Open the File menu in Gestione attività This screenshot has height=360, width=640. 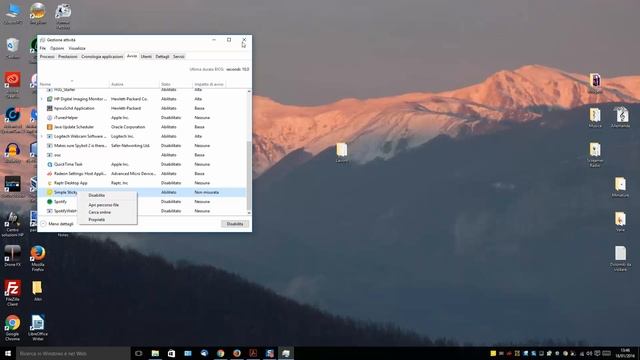point(43,48)
